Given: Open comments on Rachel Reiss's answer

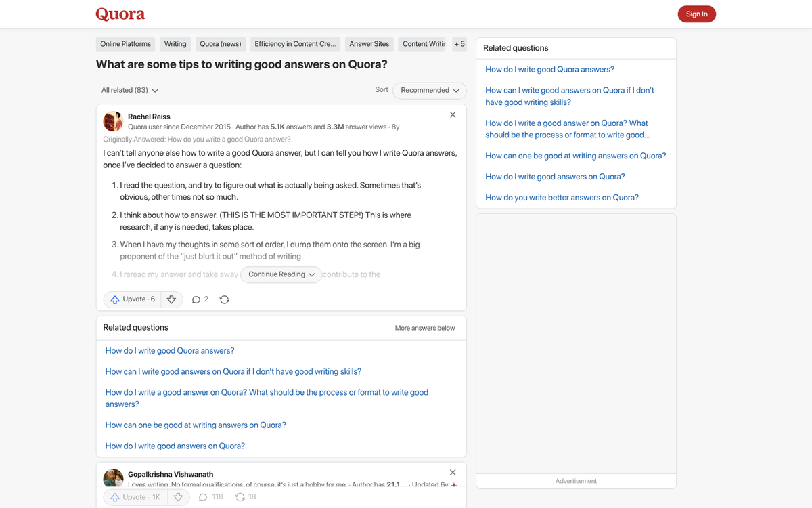Looking at the screenshot, I should click(x=200, y=299).
